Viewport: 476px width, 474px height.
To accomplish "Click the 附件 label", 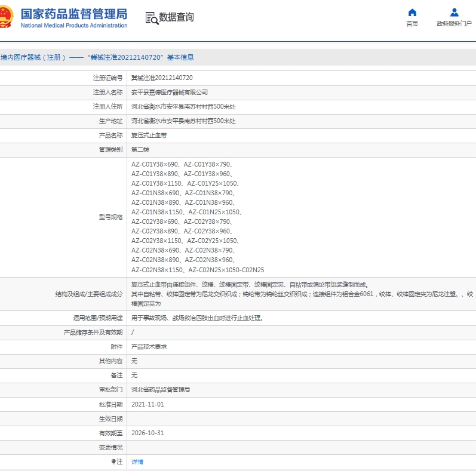I will click(x=117, y=347).
